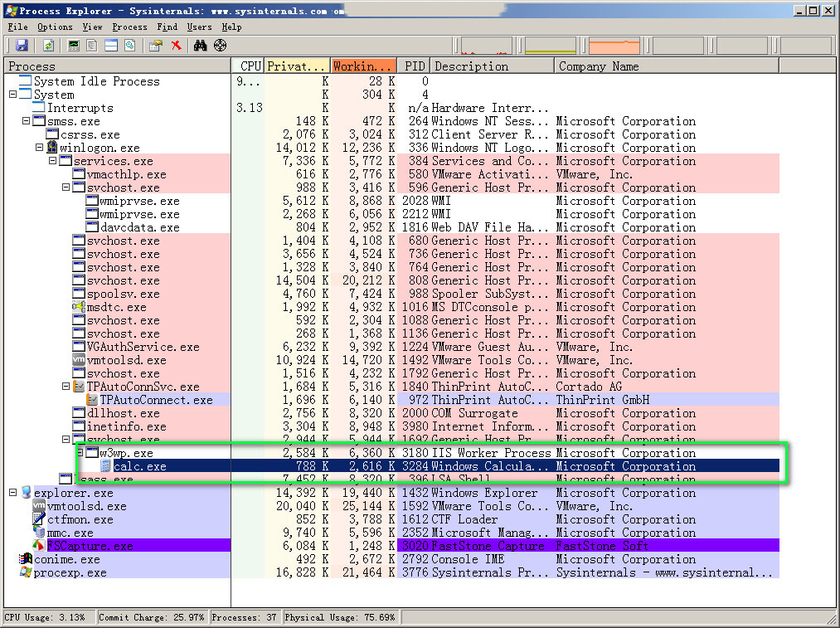Open the Process menu
This screenshot has height=628, width=840.
coord(129,27)
